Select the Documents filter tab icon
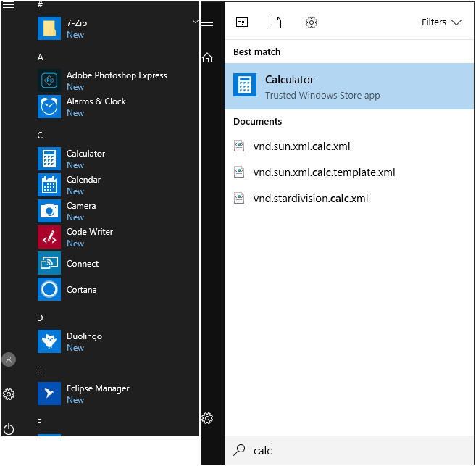The height and width of the screenshot is (466, 476). click(276, 22)
